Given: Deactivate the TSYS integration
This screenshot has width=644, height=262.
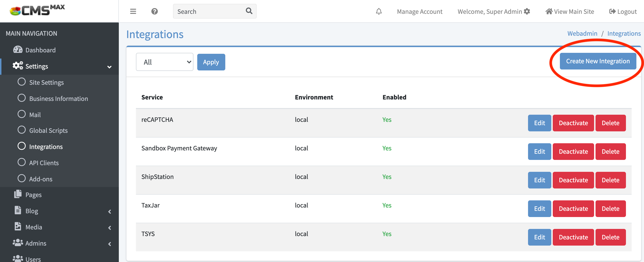Looking at the screenshot, I should tap(573, 237).
